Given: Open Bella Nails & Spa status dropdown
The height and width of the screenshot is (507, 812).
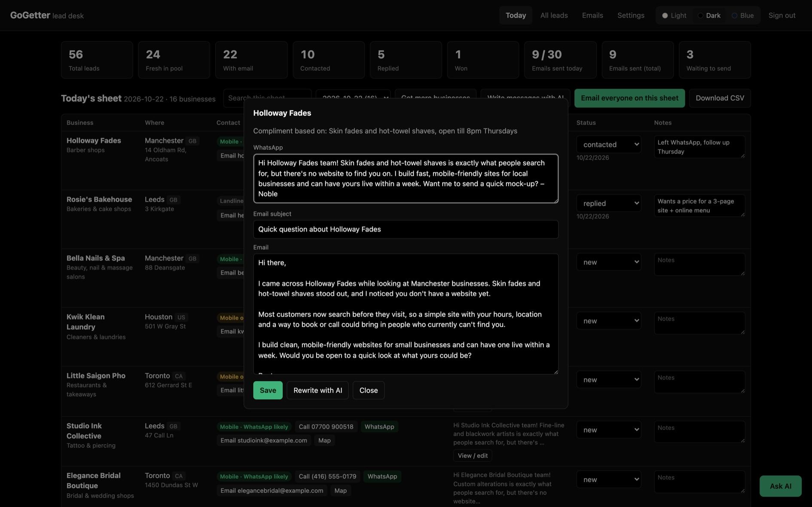Looking at the screenshot, I should (x=609, y=262).
